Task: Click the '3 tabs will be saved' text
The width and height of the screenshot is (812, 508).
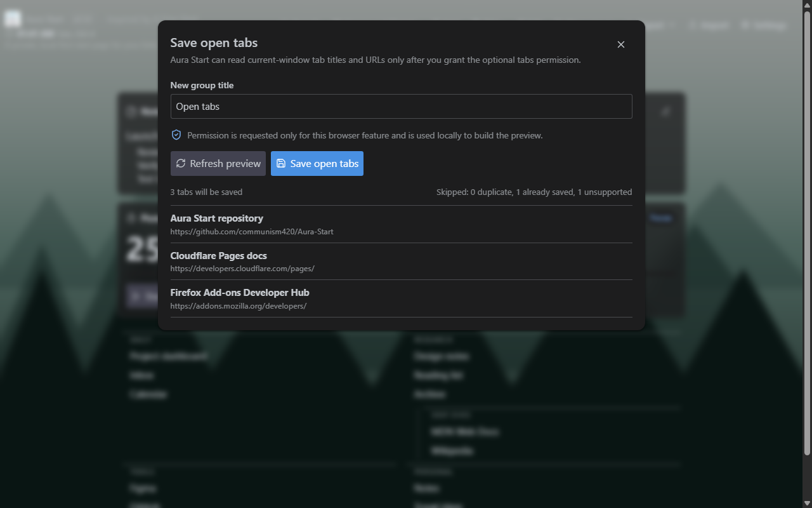Action: pos(206,192)
